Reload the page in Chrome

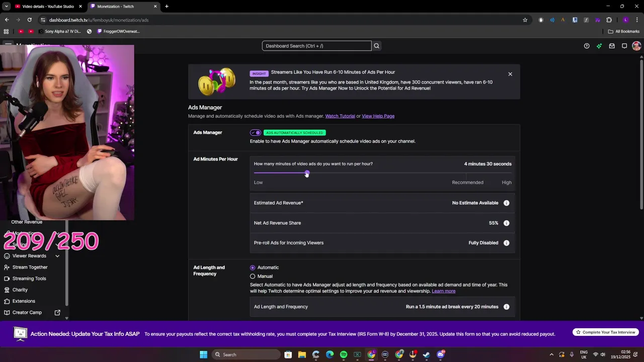30,20
